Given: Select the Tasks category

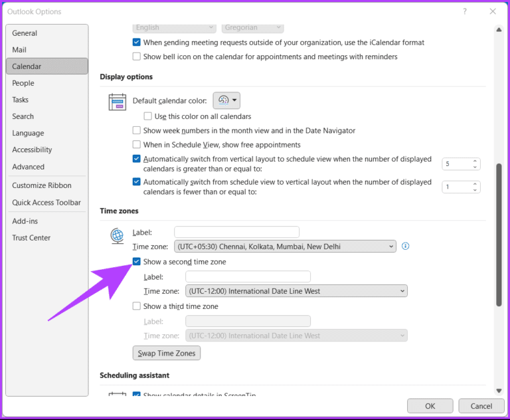Looking at the screenshot, I should 47,100.
